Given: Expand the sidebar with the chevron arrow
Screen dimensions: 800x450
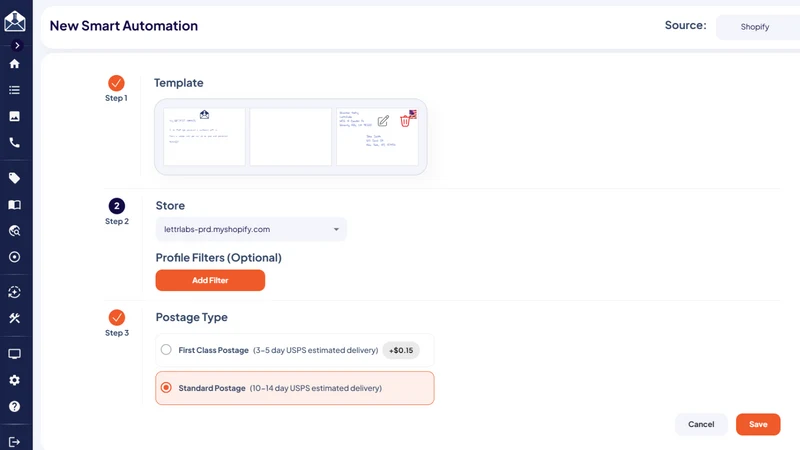Looking at the screenshot, I should (17, 45).
